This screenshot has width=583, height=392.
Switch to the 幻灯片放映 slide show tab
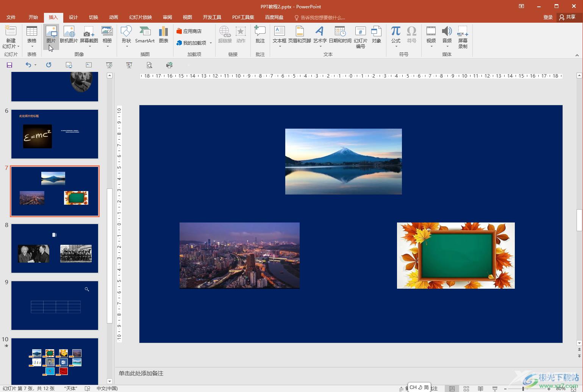[141, 17]
